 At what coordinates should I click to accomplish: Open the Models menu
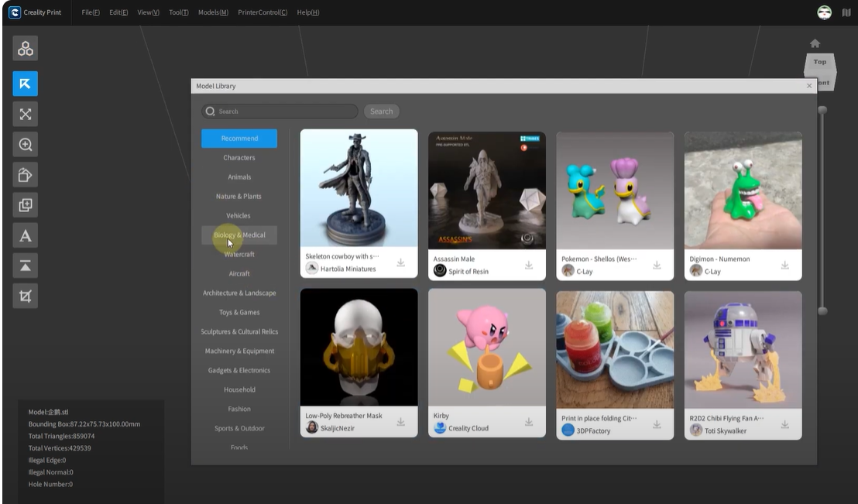[x=213, y=12]
